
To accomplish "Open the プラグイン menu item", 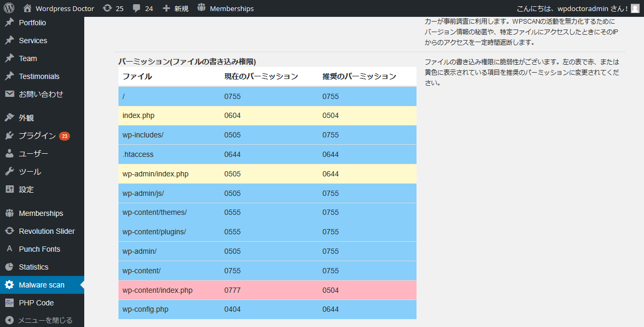I will [x=37, y=136].
